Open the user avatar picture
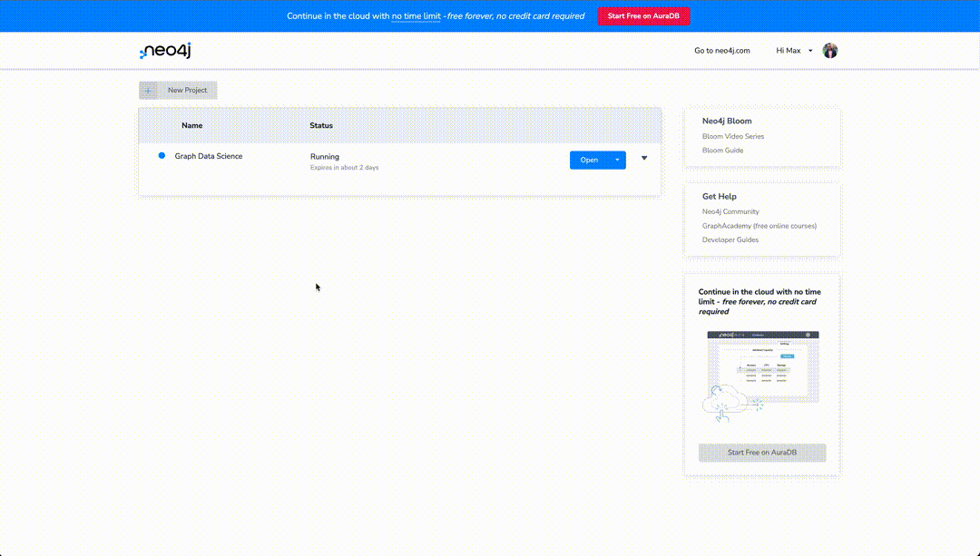This screenshot has width=980, height=556. click(830, 51)
